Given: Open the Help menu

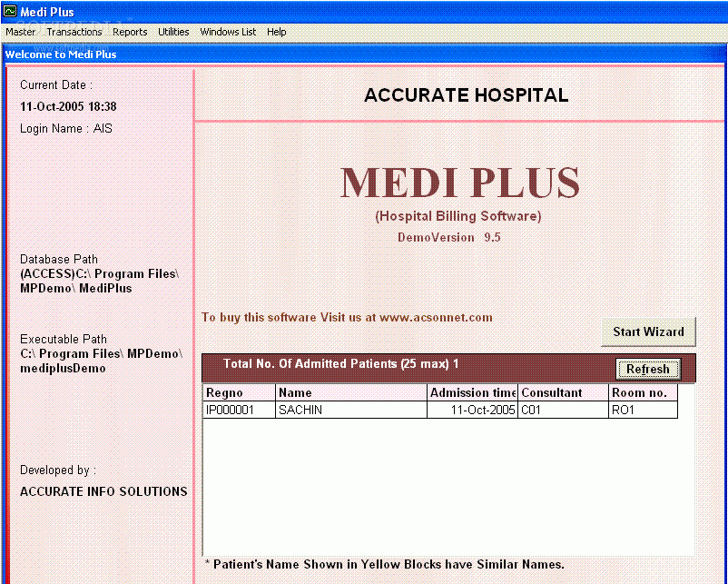Looking at the screenshot, I should [x=277, y=32].
